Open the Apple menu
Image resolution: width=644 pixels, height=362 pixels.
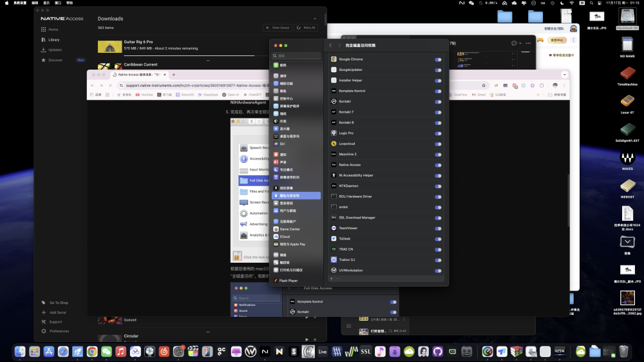point(6,3)
